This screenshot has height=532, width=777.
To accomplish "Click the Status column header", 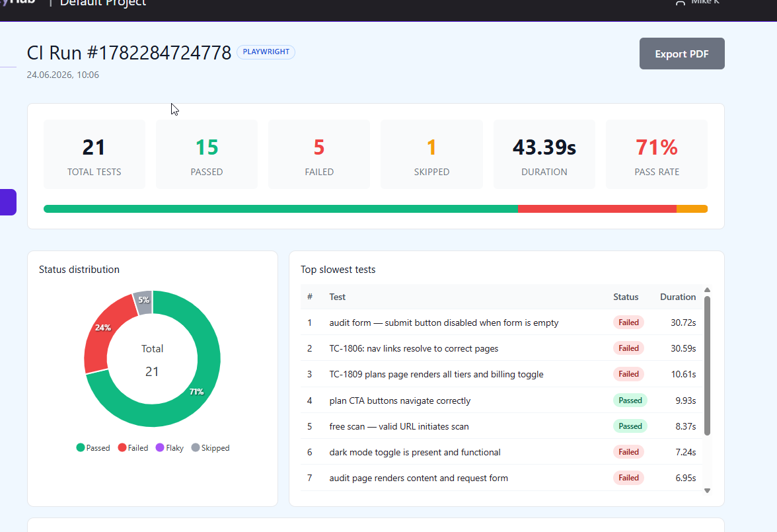I will click(626, 297).
